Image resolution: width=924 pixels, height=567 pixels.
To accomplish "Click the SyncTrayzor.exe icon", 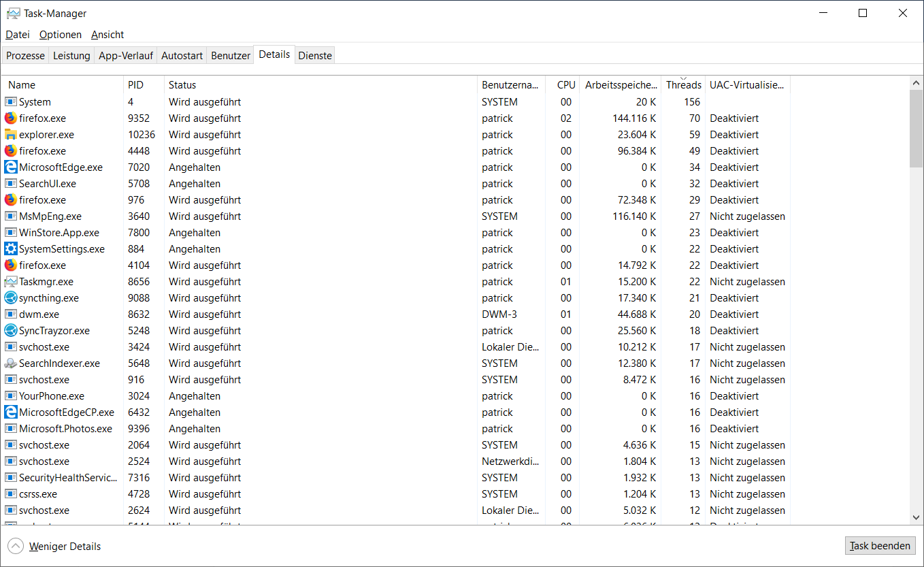I will point(11,330).
